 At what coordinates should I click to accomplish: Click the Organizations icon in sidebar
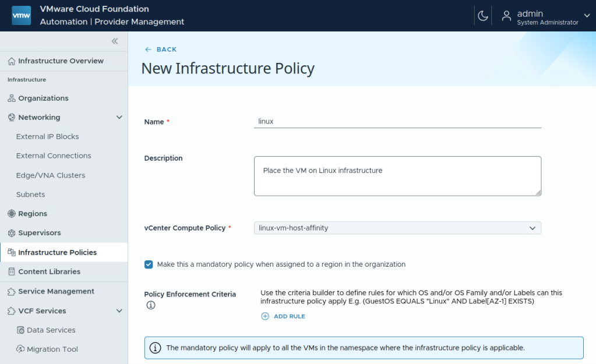point(12,98)
